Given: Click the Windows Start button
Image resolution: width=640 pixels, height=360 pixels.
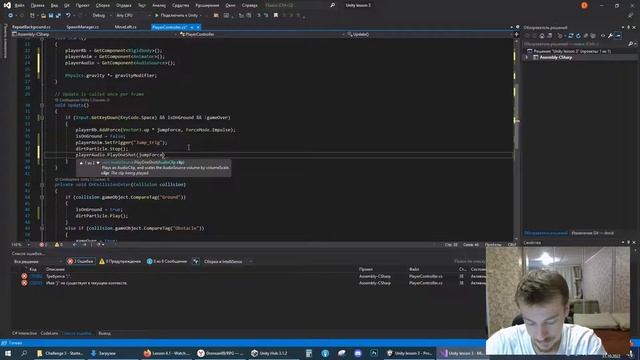Looking at the screenshot, I should click(x=7, y=353).
